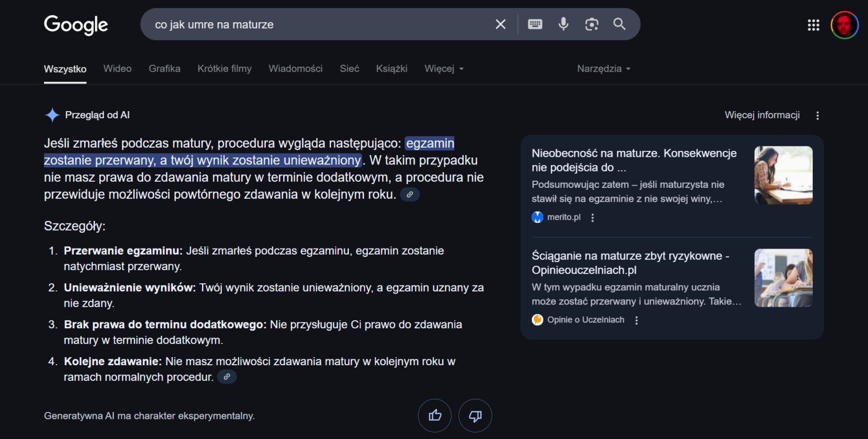The image size is (868, 439).
Task: Click 'Brak prawa do terminu dodatkowego:' text
Action: pos(165,325)
